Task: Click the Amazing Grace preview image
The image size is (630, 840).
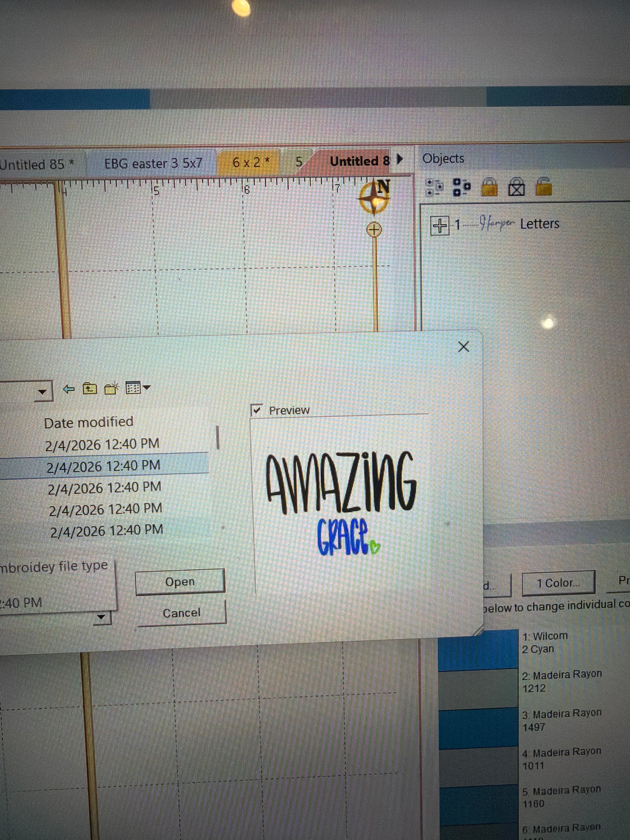Action: 341,503
